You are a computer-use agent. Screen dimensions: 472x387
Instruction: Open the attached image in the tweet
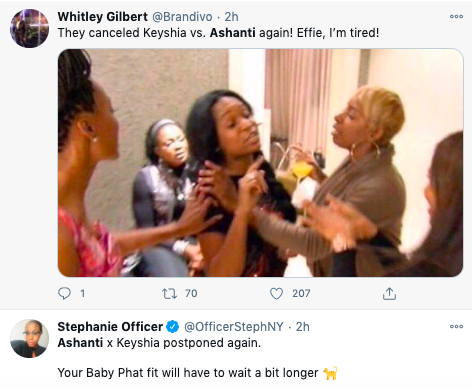260,163
